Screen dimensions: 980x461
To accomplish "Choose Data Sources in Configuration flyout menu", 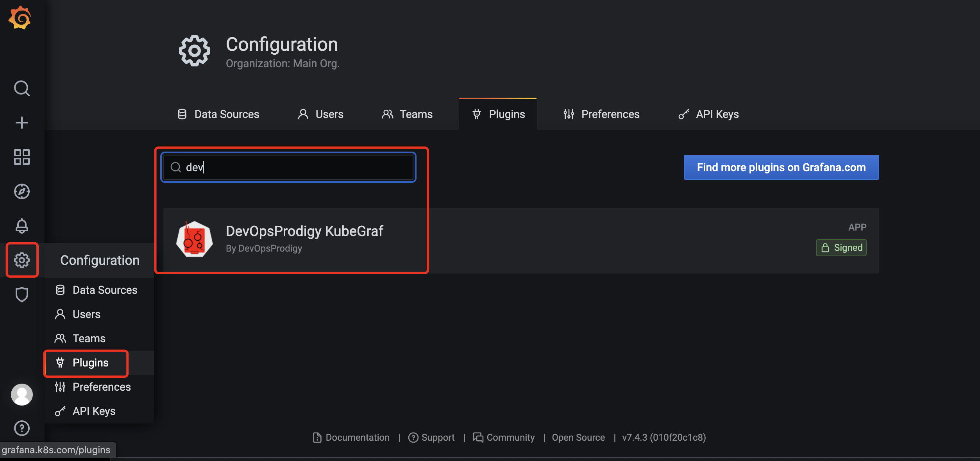I will (x=99, y=290).
